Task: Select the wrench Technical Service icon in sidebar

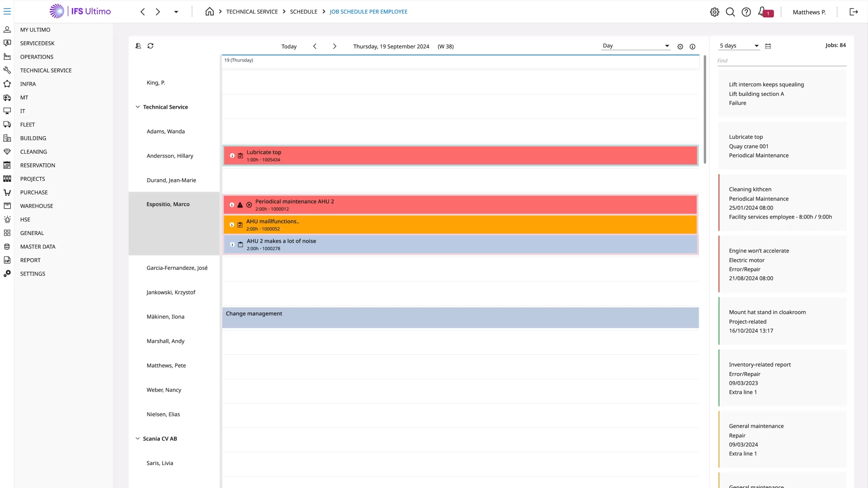Action: [8, 70]
